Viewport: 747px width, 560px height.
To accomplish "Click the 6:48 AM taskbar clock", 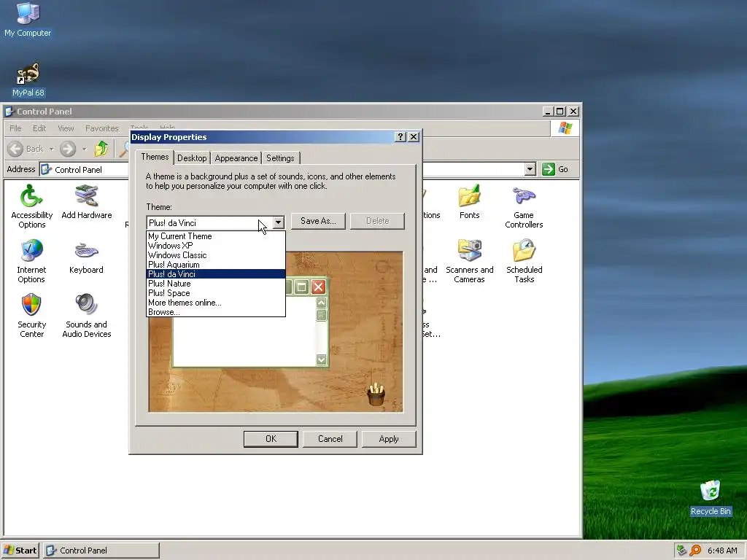I will tap(722, 551).
